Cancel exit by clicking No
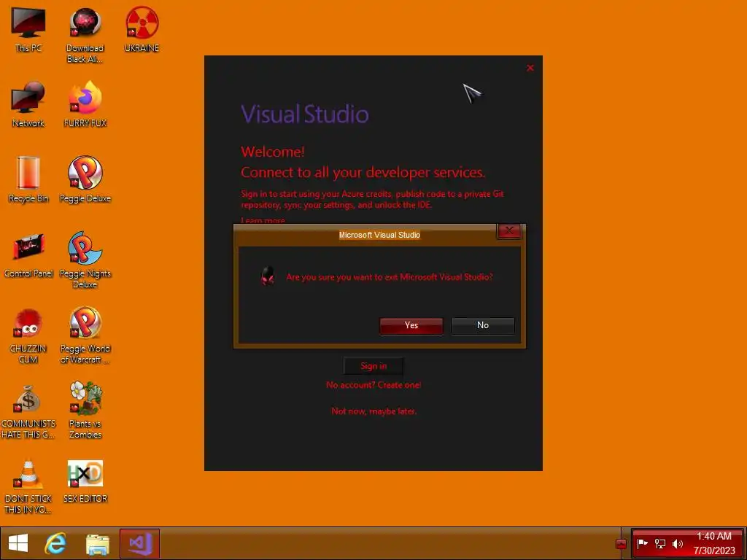The width and height of the screenshot is (747, 560). (x=483, y=325)
